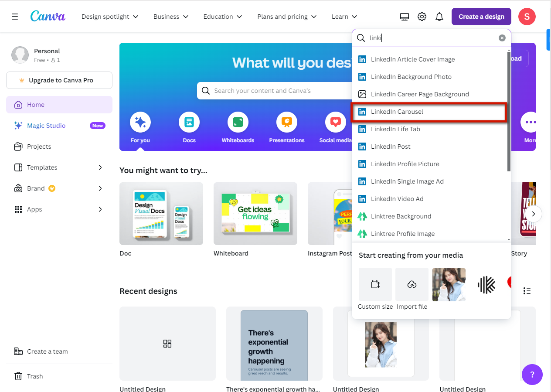Choose the Custom size tile
This screenshot has width=551, height=392.
click(x=375, y=284)
